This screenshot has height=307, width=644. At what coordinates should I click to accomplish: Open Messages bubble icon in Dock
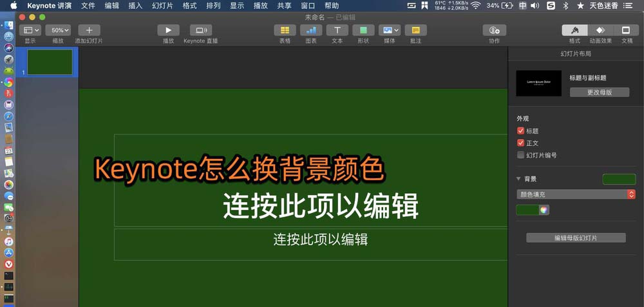(x=8, y=196)
